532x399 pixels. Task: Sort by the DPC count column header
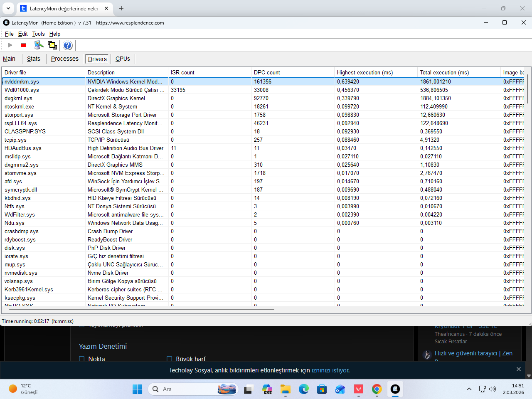(293, 72)
